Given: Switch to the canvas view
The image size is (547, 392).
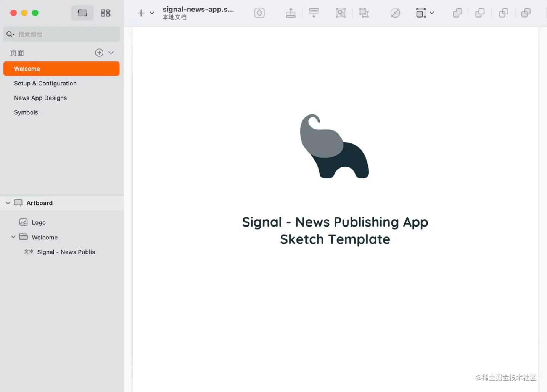Looking at the screenshot, I should click(x=82, y=13).
